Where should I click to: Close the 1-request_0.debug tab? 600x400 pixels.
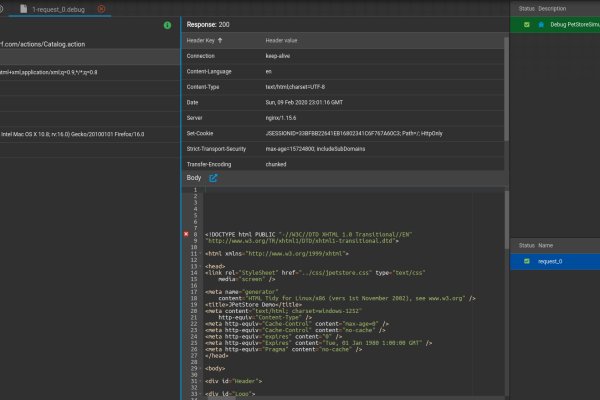tap(101, 8)
